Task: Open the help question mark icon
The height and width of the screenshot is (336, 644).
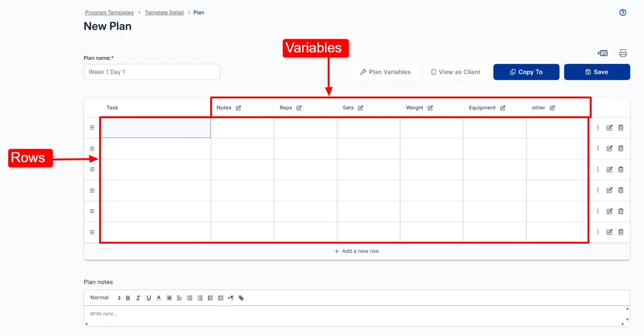Action: click(x=623, y=12)
